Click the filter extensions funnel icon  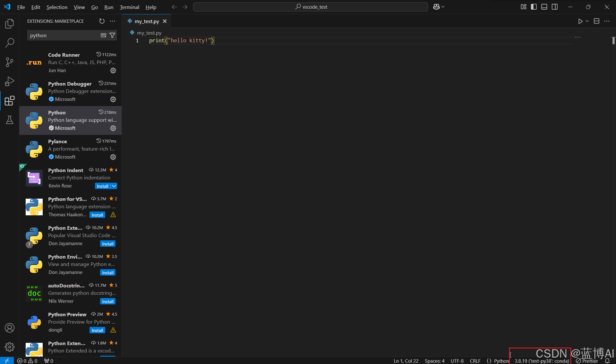(x=112, y=35)
